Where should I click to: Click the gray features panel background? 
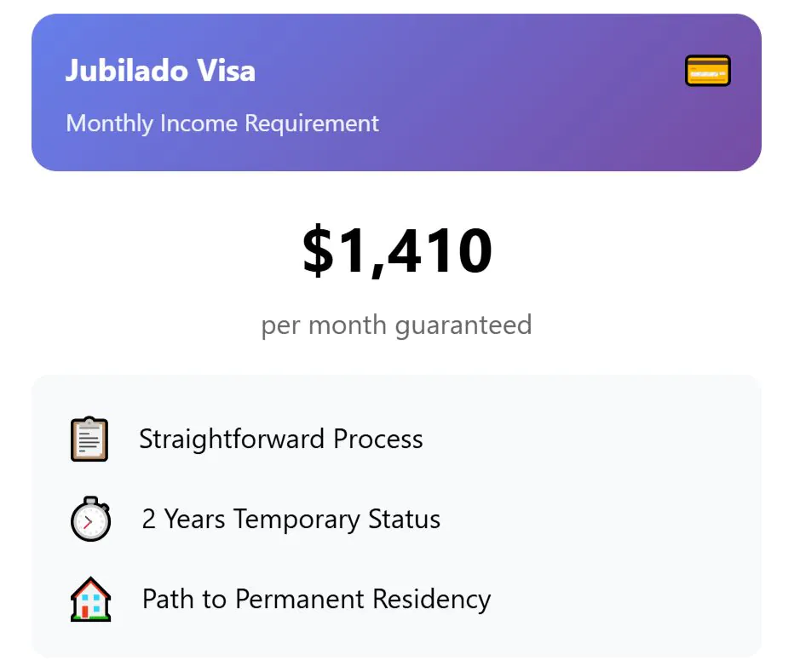tap(396, 516)
